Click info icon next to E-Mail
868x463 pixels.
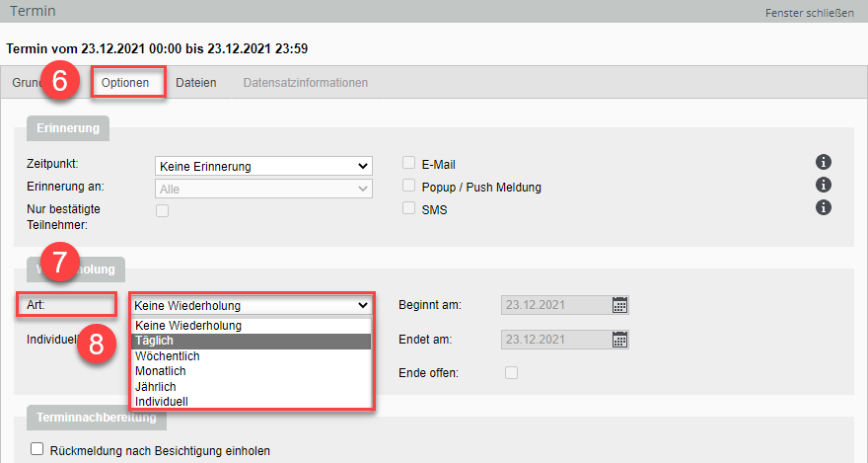pyautogui.click(x=824, y=163)
